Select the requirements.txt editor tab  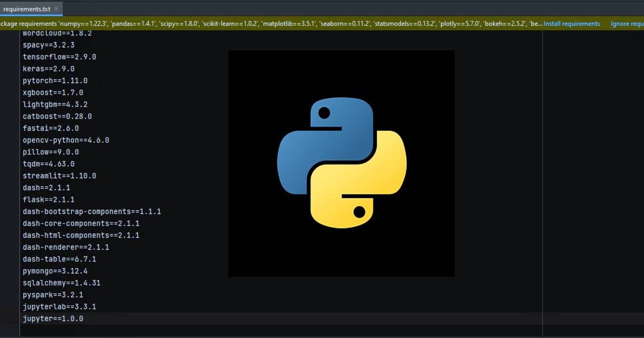pyautogui.click(x=27, y=9)
